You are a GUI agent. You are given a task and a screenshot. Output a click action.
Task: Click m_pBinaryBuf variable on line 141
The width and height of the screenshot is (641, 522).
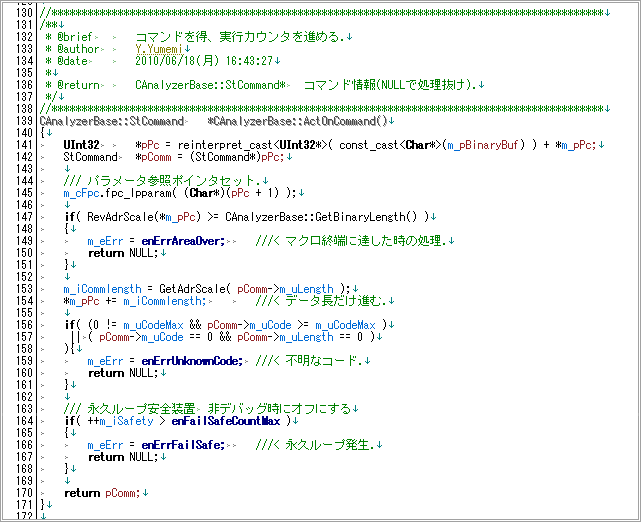[483, 145]
